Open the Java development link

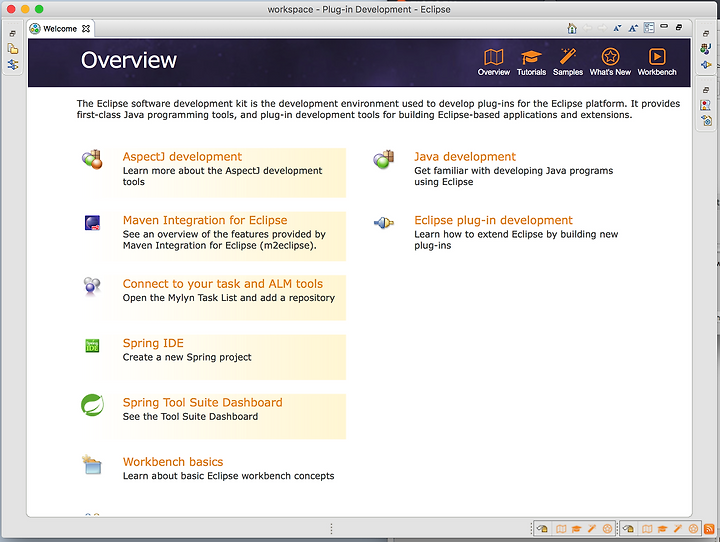pos(465,157)
